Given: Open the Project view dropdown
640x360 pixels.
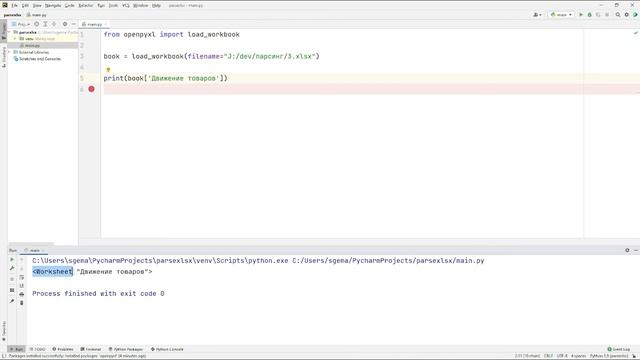Looking at the screenshot, I should (21, 24).
